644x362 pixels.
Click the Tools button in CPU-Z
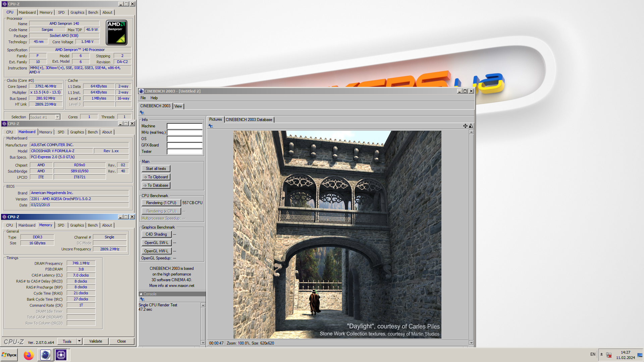(67, 341)
